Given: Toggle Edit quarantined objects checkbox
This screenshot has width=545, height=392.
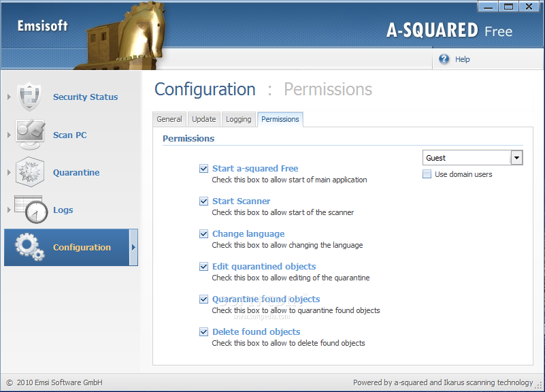Looking at the screenshot, I should point(203,267).
